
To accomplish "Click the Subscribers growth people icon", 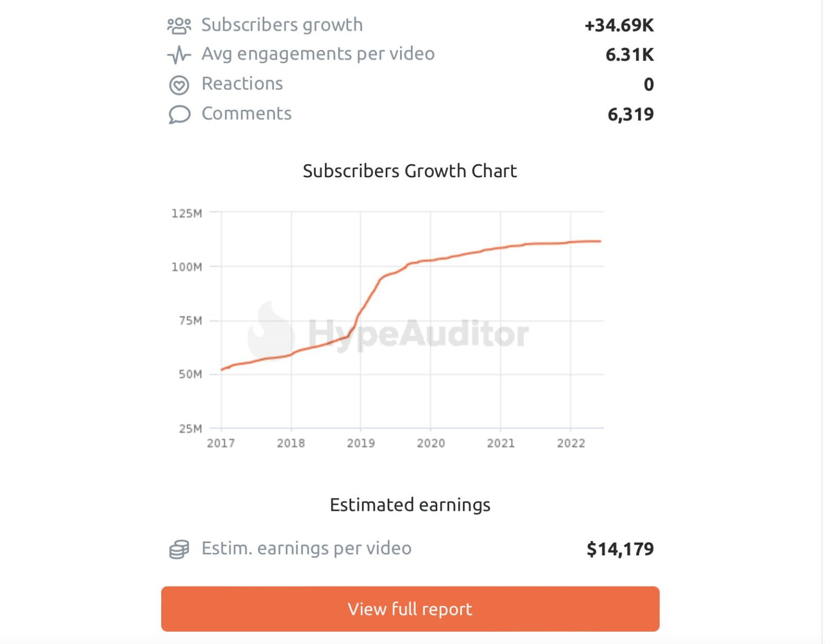I will [x=180, y=24].
